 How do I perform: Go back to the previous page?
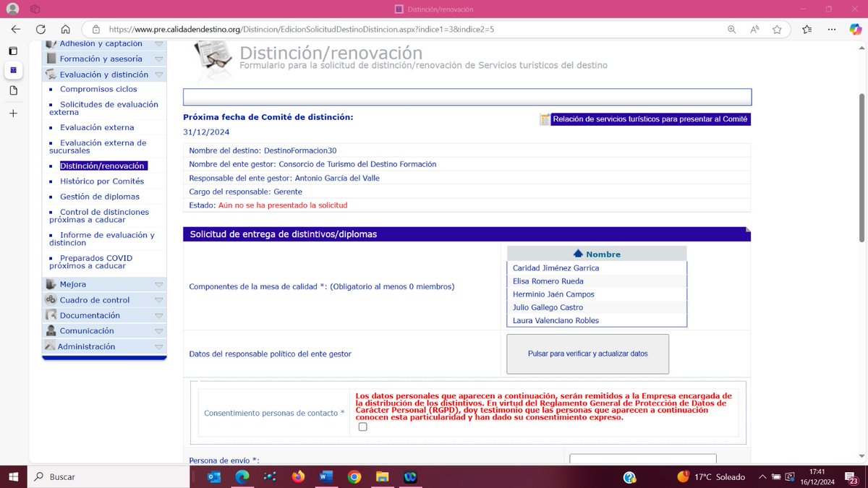point(16,30)
